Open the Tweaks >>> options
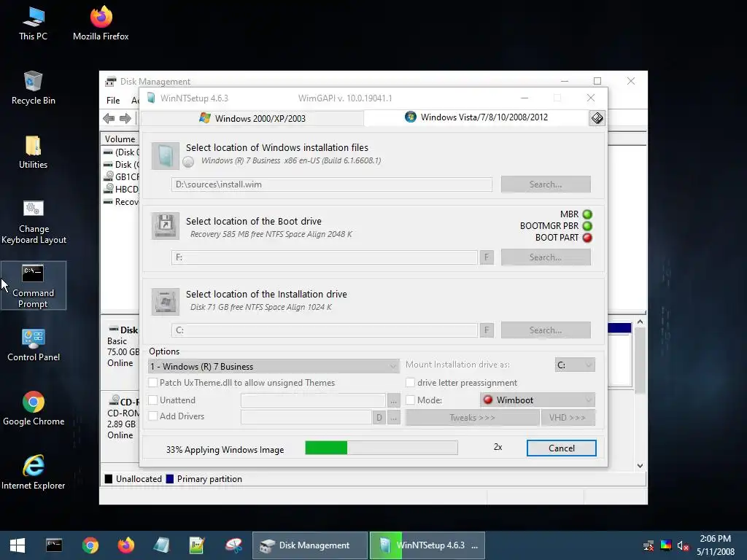 pyautogui.click(x=472, y=418)
